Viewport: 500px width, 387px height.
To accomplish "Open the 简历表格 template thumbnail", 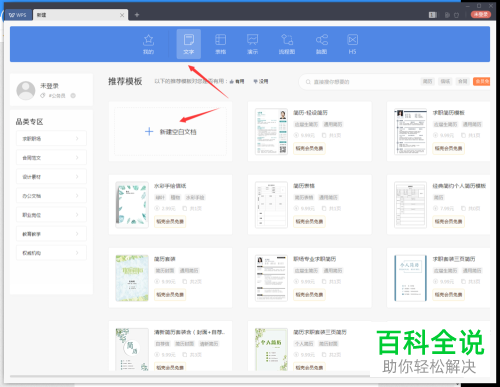I will point(271,205).
